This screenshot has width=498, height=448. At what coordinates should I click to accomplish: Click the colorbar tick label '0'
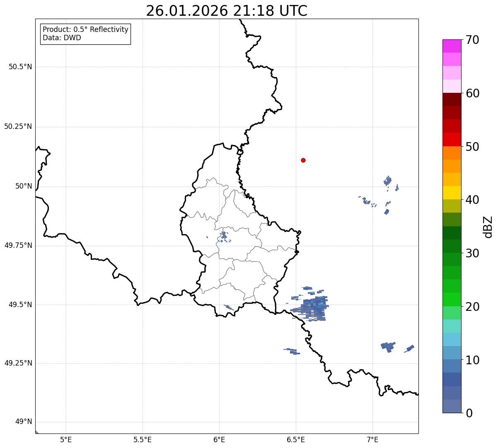[x=469, y=413]
